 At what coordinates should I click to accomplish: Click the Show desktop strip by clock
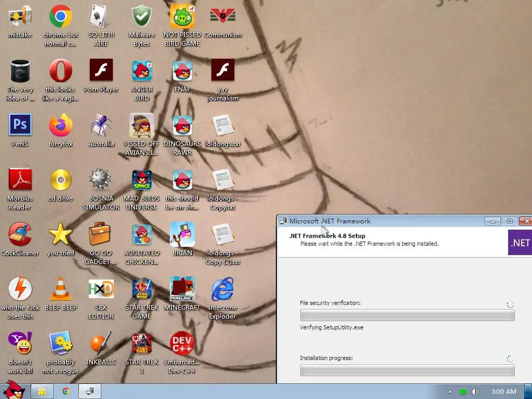[528, 392]
